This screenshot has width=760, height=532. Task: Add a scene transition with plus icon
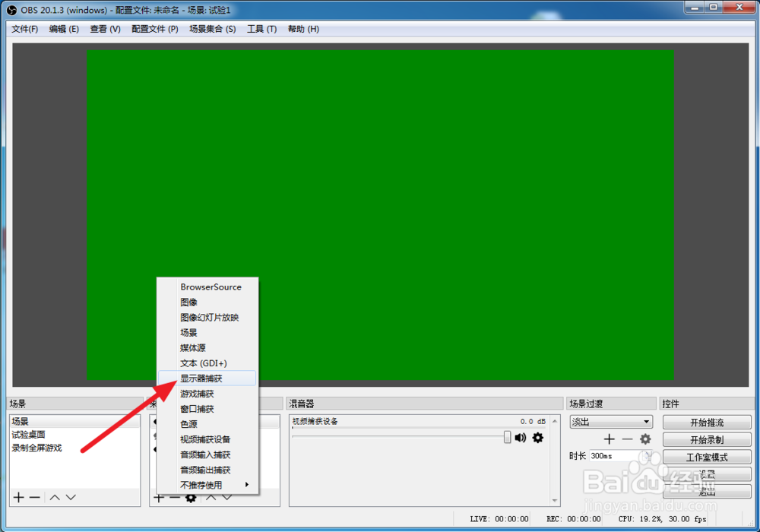coord(610,439)
